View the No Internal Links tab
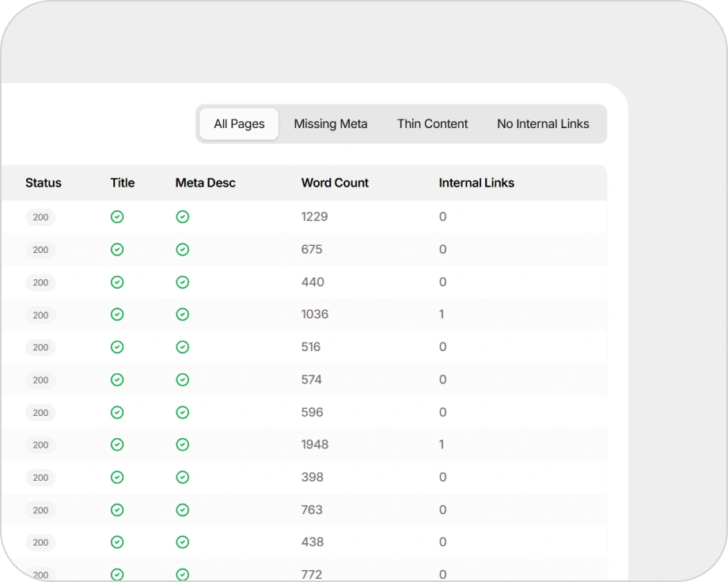This screenshot has height=582, width=728. [543, 123]
